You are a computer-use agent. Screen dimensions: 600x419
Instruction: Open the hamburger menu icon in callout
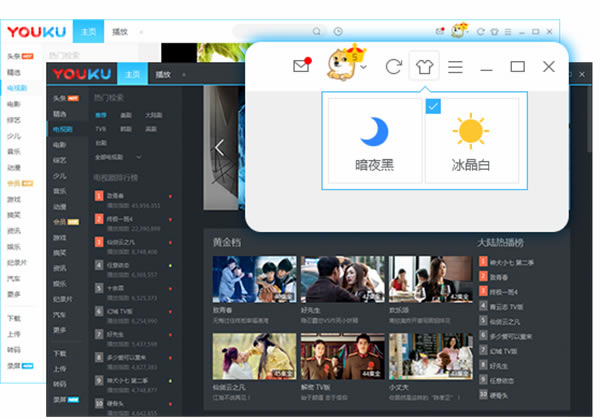tap(455, 67)
